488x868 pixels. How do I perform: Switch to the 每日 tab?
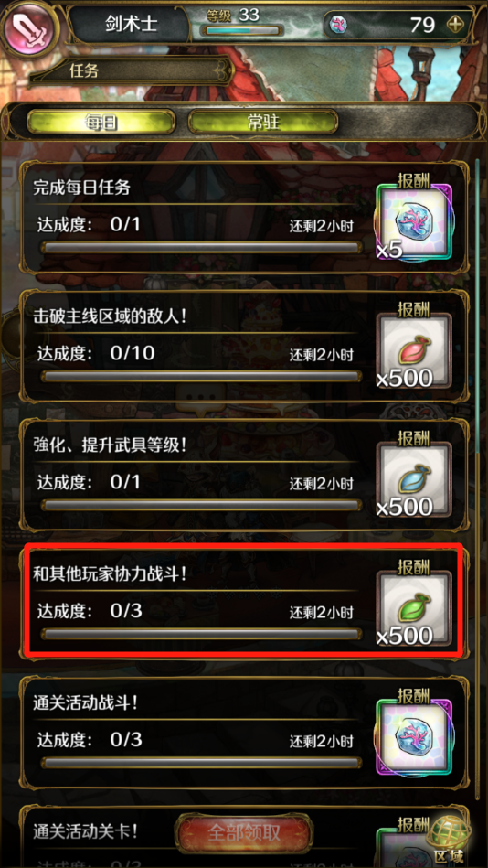coord(101,123)
